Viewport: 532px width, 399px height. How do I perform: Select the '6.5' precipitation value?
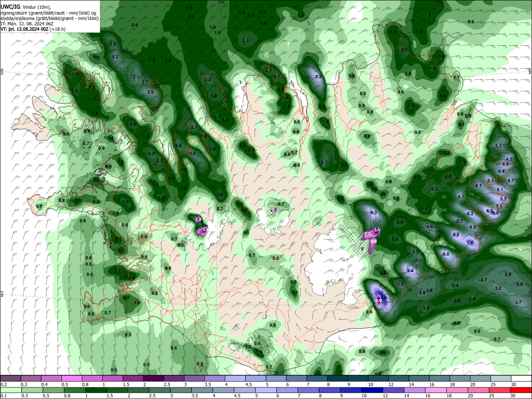click(456, 235)
